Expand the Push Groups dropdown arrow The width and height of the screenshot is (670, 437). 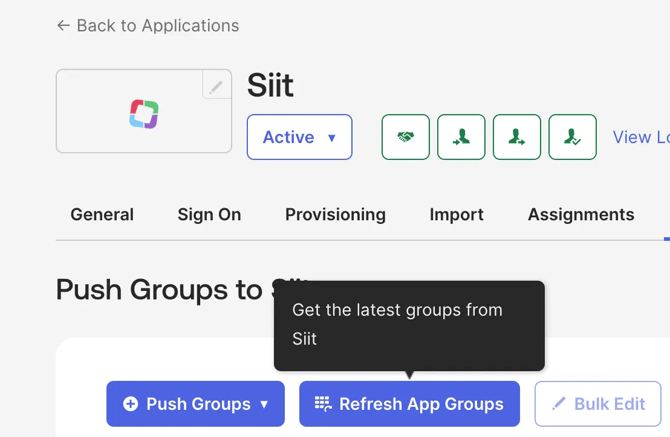tap(264, 405)
